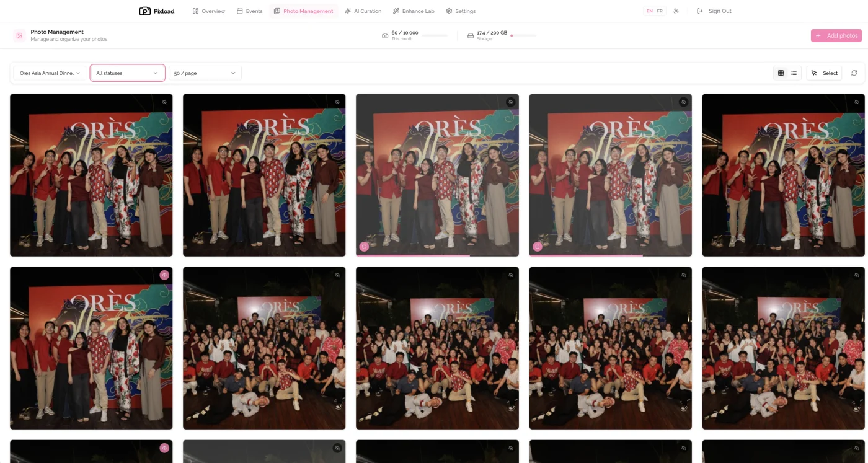Switch language to EN
The width and height of the screenshot is (868, 463).
pyautogui.click(x=650, y=11)
